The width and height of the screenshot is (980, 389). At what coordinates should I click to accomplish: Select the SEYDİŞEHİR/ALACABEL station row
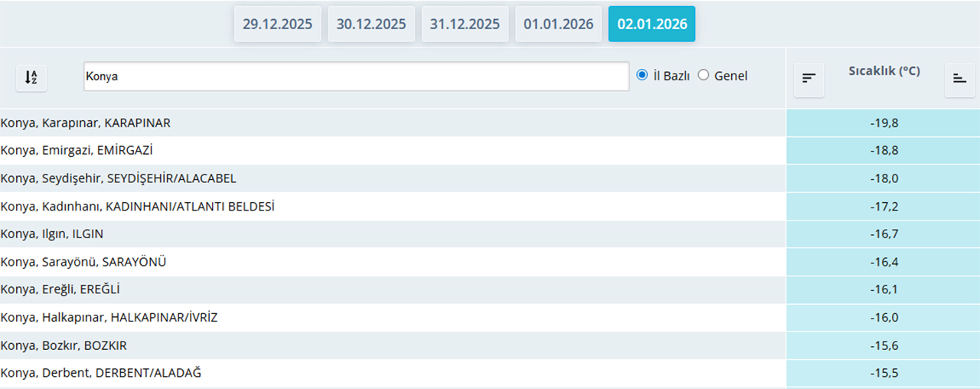(x=119, y=178)
